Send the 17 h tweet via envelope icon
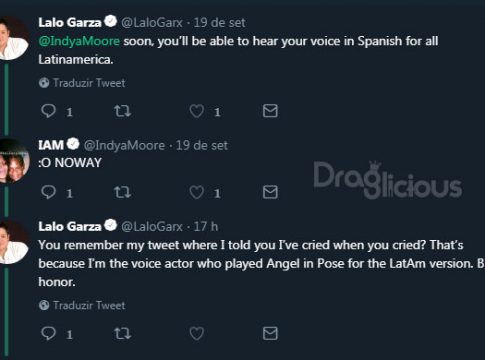The image size is (485, 360). 270,333
